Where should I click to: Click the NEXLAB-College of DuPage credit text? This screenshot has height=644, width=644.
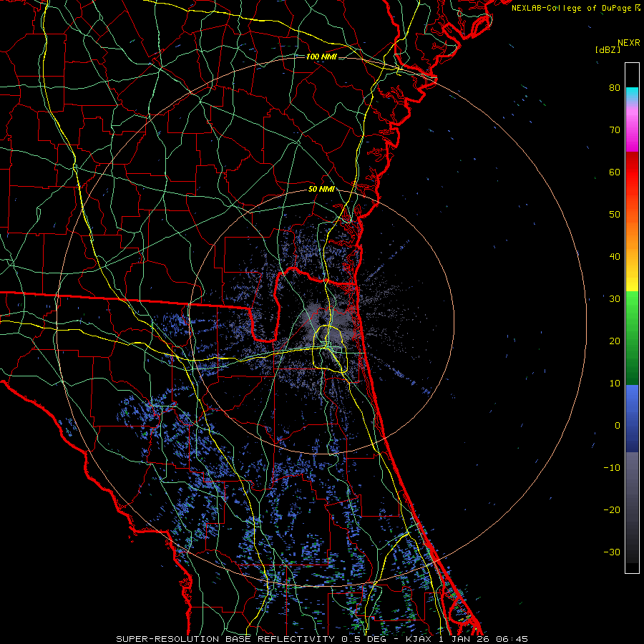coord(571,8)
